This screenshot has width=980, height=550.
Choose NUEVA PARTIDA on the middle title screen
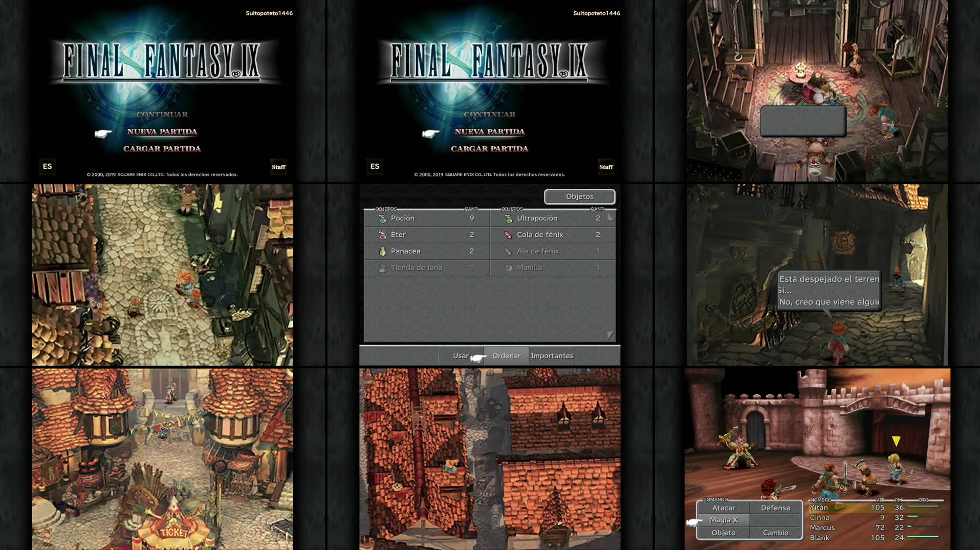pyautogui.click(x=490, y=131)
